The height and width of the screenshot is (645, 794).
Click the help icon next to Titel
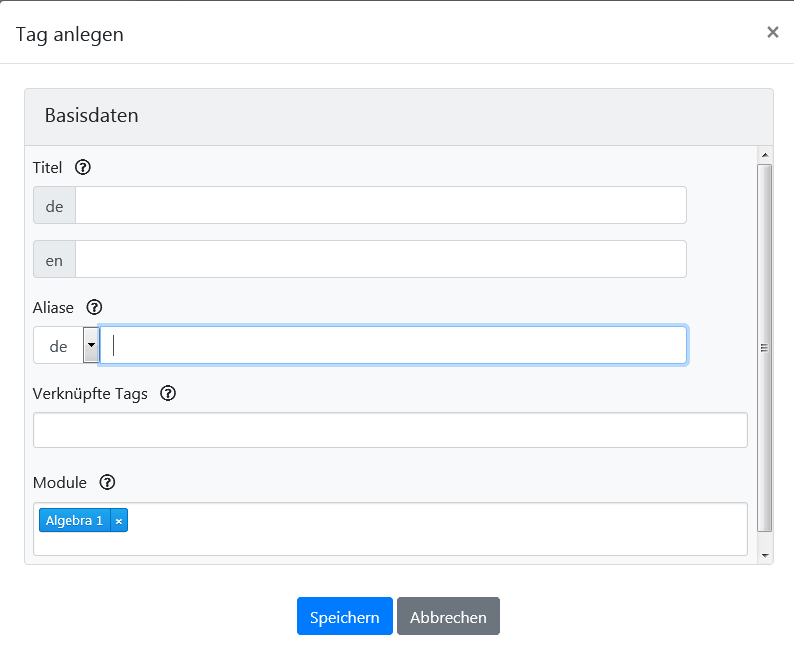point(83,167)
